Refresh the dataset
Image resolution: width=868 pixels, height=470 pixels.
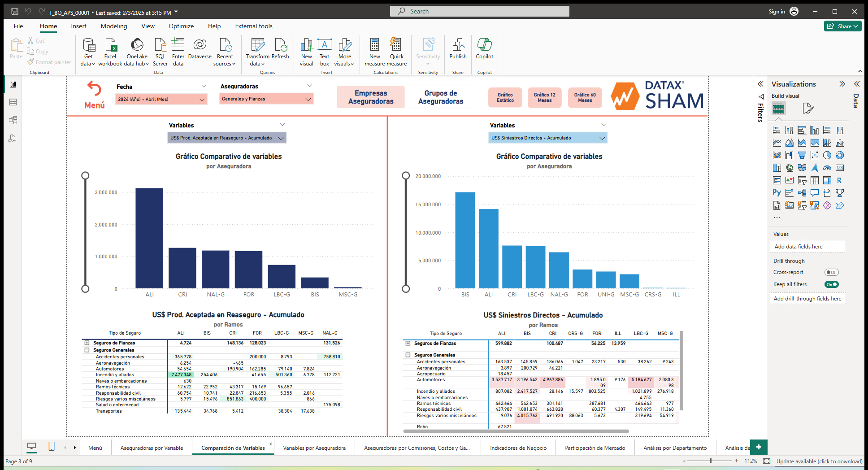(281, 52)
